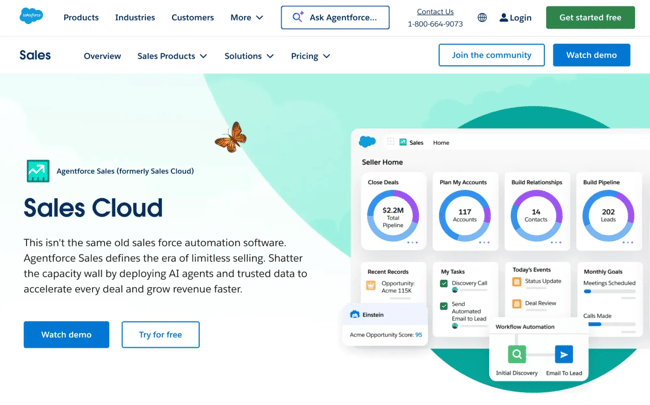This screenshot has width=650, height=405.
Task: Open Build Relationships card options dots
Action: (x=556, y=243)
